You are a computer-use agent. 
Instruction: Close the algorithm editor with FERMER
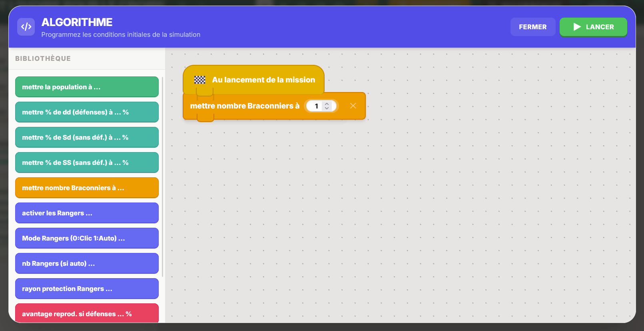coord(532,27)
